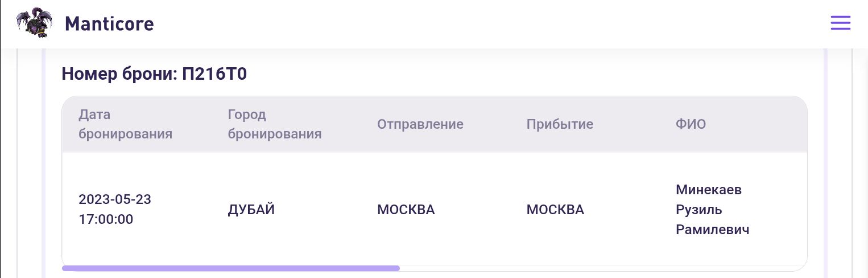Select МОСКВА in the Отправление column
868x278 pixels.
(406, 210)
